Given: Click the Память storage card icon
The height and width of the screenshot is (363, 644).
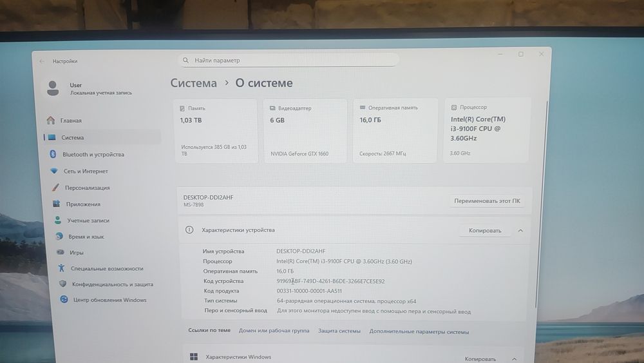Looking at the screenshot, I should pyautogui.click(x=182, y=108).
